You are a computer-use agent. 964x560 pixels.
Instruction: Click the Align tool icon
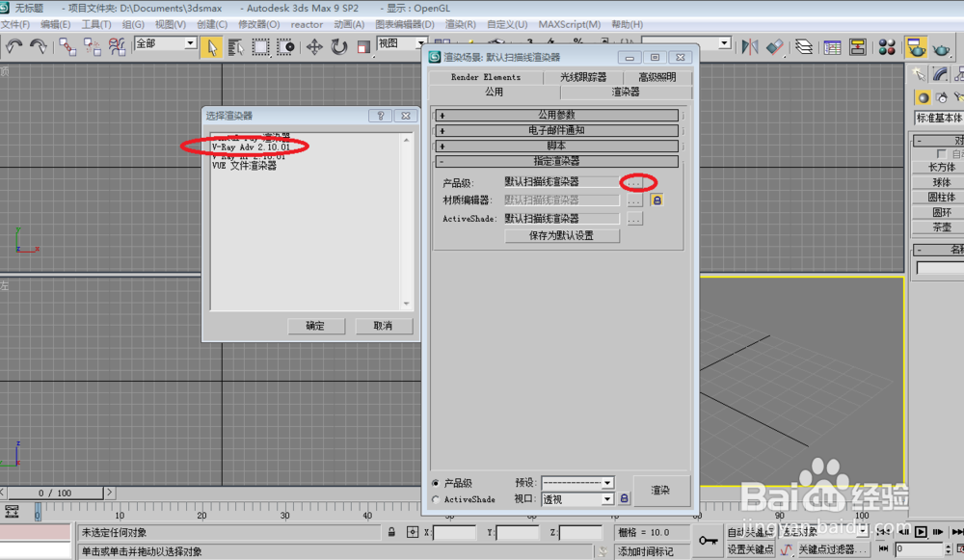pyautogui.click(x=775, y=46)
